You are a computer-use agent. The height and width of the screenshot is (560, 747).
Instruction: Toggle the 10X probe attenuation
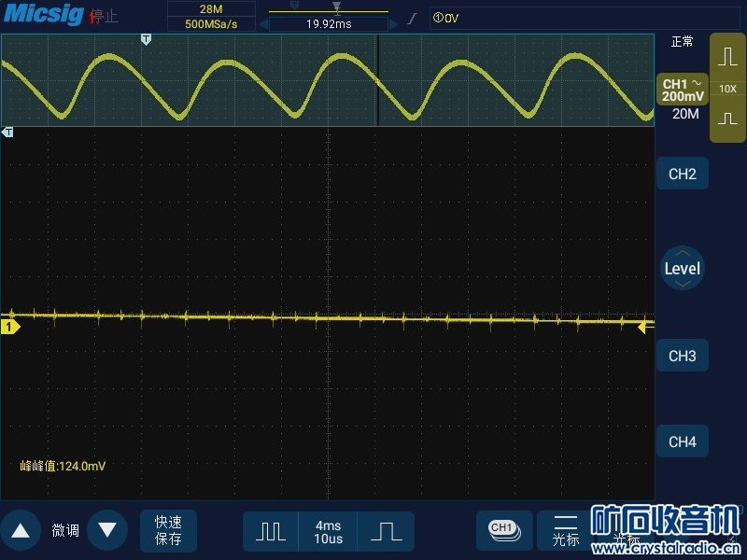(727, 89)
